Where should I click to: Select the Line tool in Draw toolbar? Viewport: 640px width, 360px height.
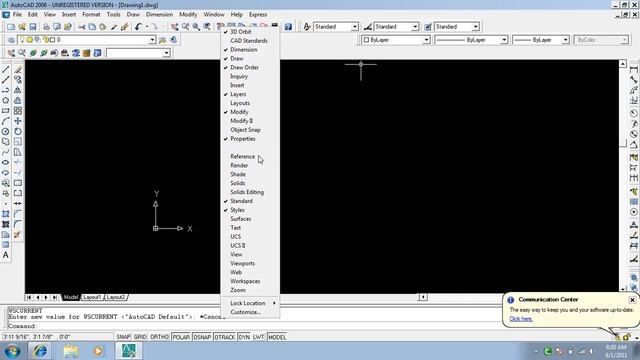pos(6,70)
